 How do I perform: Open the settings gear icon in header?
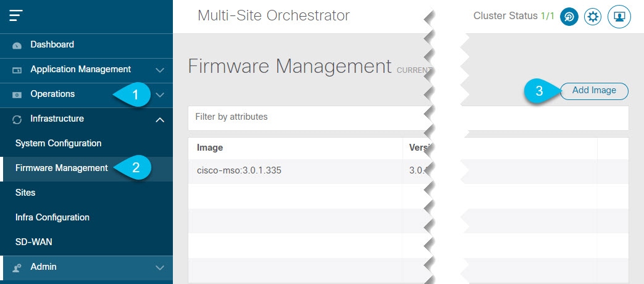point(593,17)
